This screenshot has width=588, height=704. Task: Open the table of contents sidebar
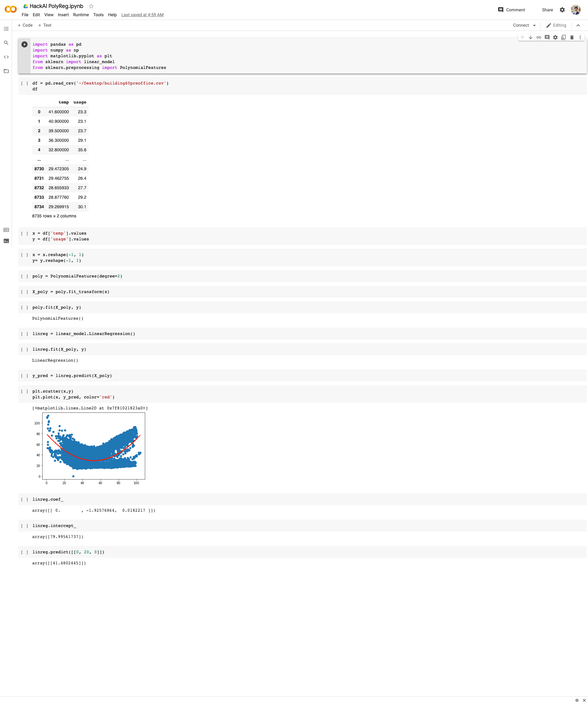[x=6, y=29]
